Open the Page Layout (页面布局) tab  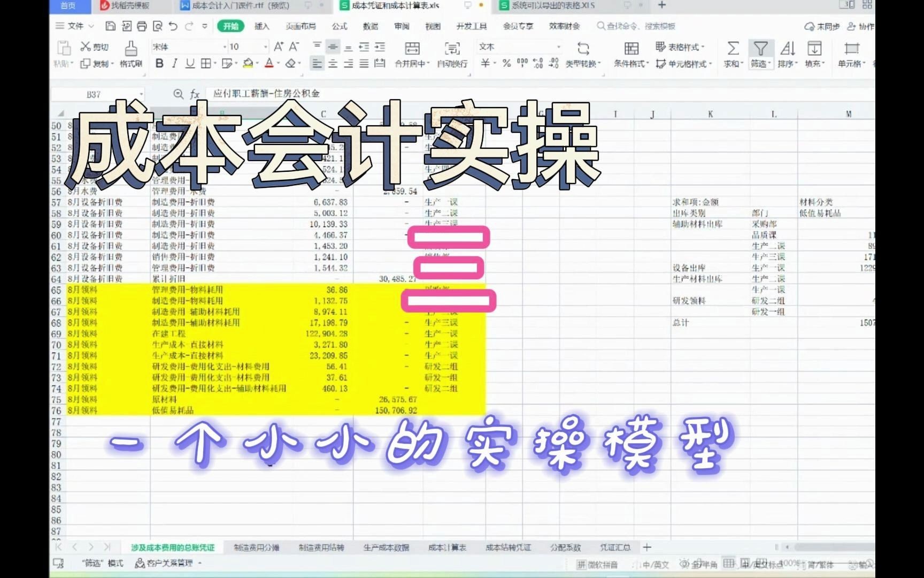pos(301,26)
